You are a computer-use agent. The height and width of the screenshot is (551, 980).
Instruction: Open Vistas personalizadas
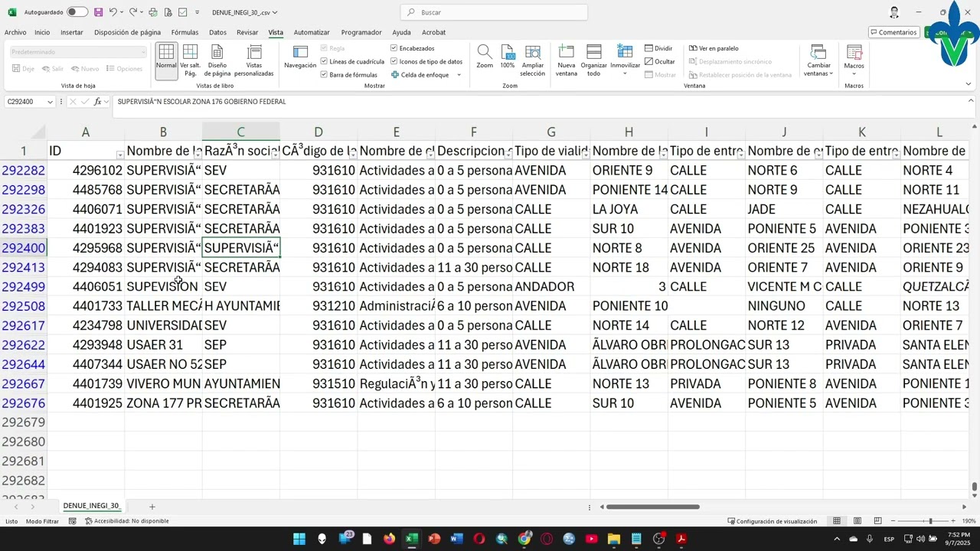point(254,60)
